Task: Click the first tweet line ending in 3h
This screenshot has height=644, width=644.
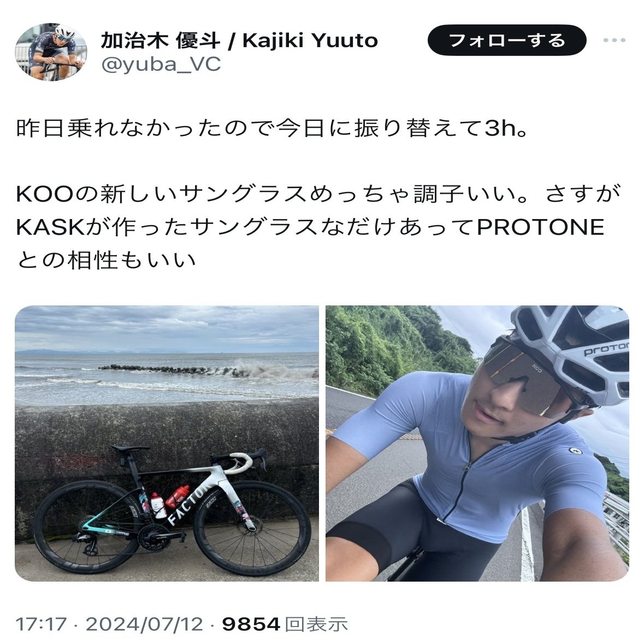Action: (272, 128)
